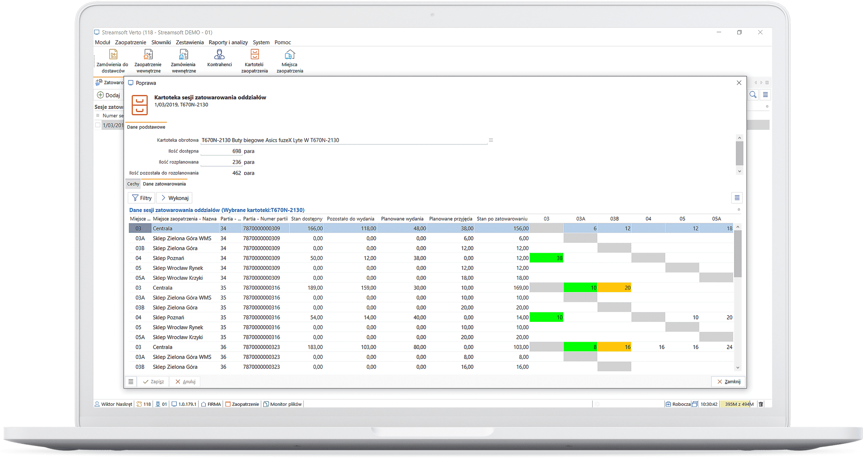Click the Ilość dostępna field with 698
Image resolution: width=868 pixels, height=472 pixels.
point(221,151)
